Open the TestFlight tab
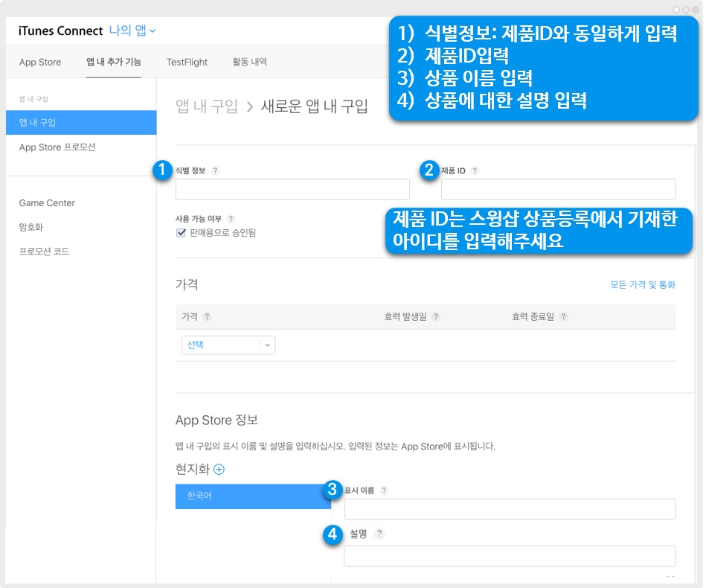Screen dimensions: 706x588 [187, 63]
